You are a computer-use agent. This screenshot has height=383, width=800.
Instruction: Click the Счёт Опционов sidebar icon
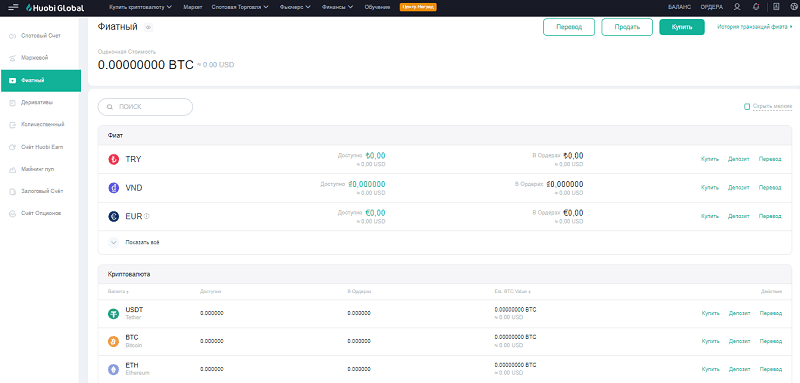tap(13, 214)
